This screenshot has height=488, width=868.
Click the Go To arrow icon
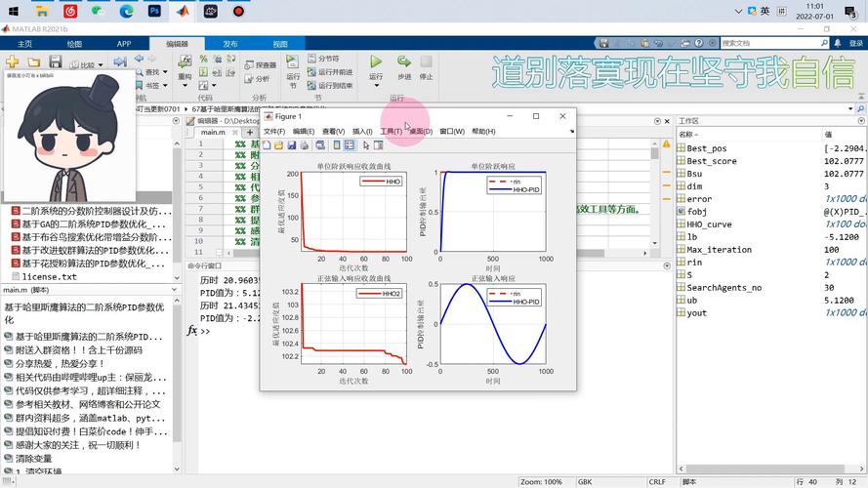(120, 61)
